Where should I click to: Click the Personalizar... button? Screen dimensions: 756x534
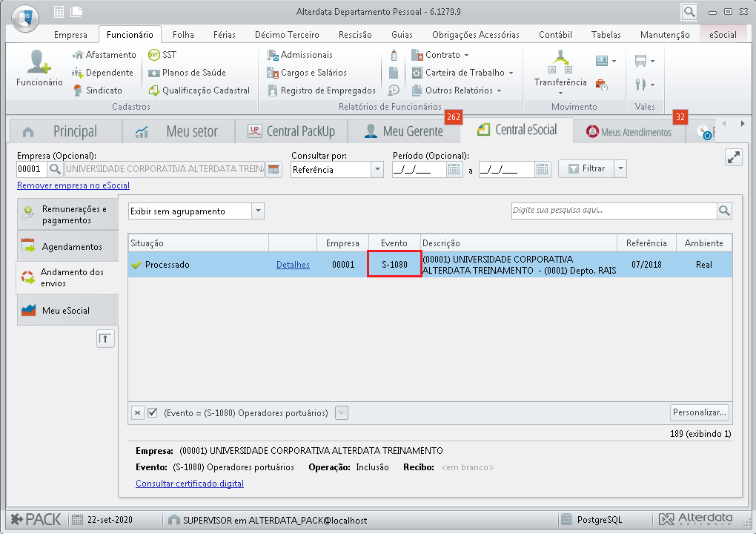coord(699,412)
